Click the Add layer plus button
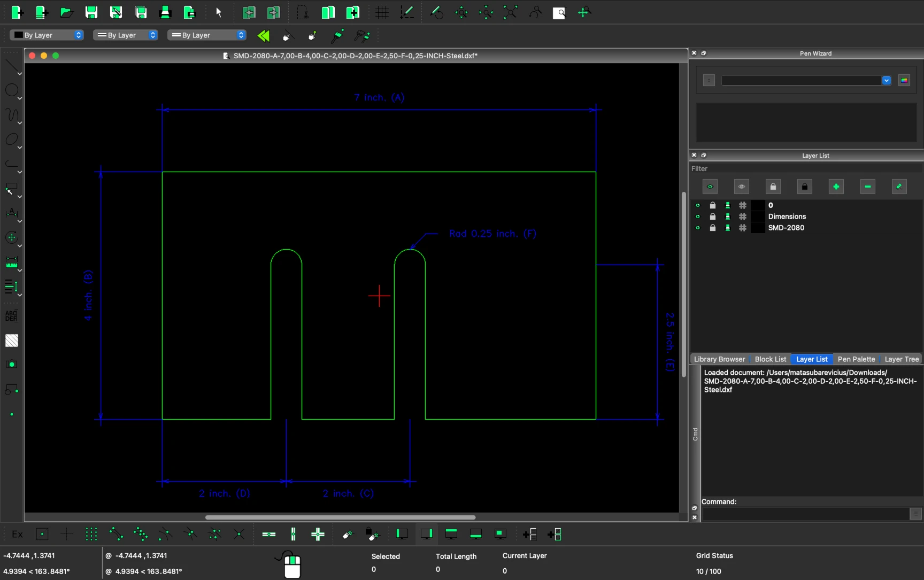This screenshot has height=580, width=924. tap(836, 187)
